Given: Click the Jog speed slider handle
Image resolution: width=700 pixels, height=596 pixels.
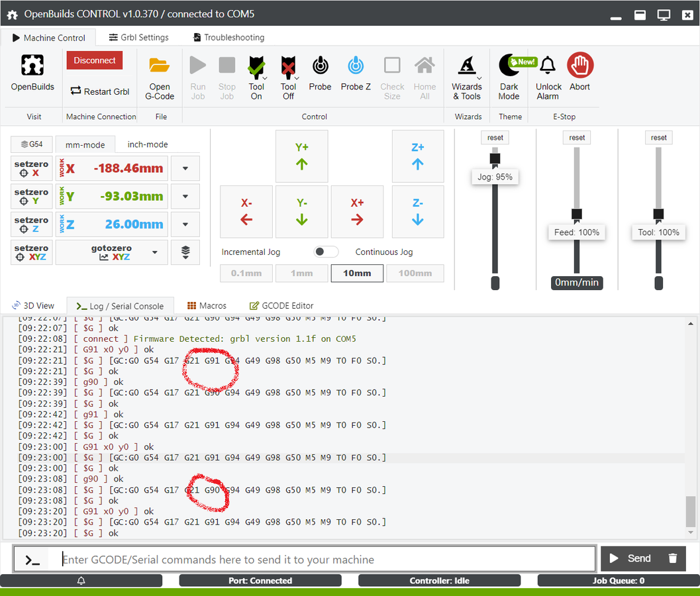Looking at the screenshot, I should pyautogui.click(x=495, y=159).
